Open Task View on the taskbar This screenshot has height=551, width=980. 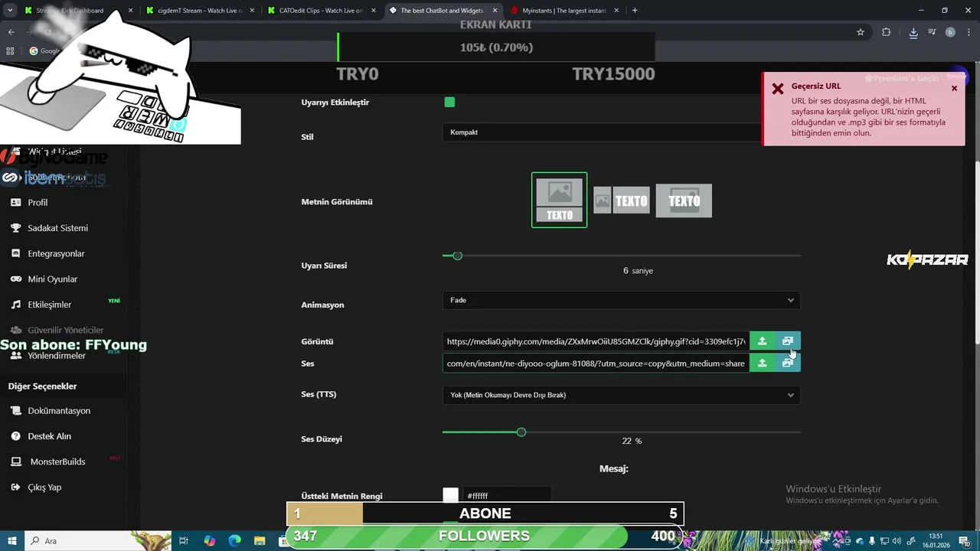pos(184,540)
